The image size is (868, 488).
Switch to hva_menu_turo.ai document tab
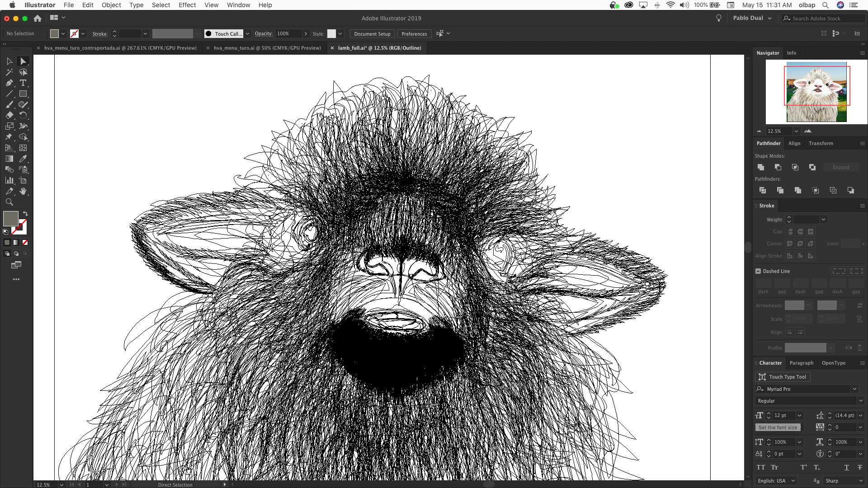[267, 48]
